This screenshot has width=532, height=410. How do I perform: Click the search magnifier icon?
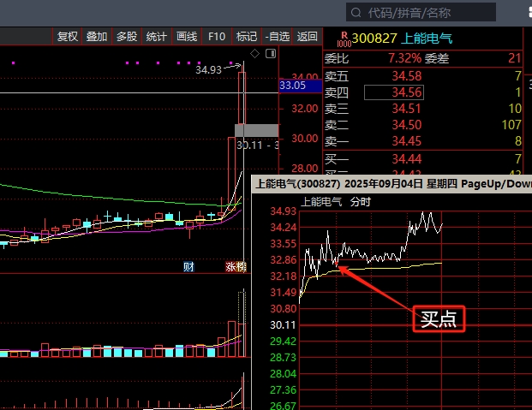(x=356, y=13)
